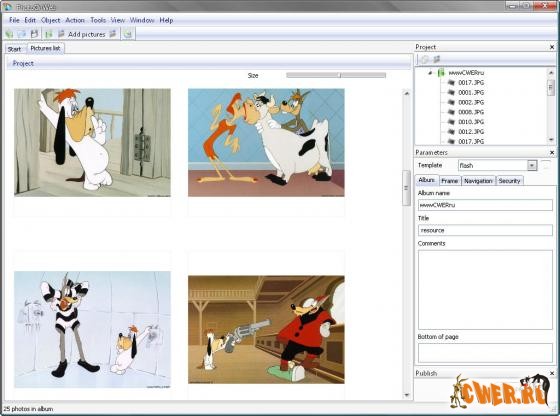The height and width of the screenshot is (416, 560).
Task: Click the Template combo box showing flash
Action: click(x=497, y=166)
